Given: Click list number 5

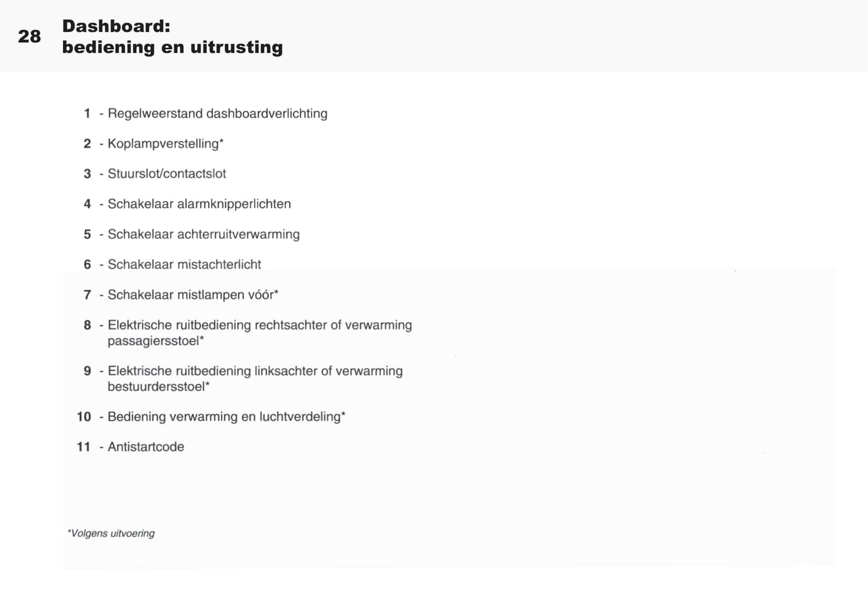Looking at the screenshot, I should (87, 234).
